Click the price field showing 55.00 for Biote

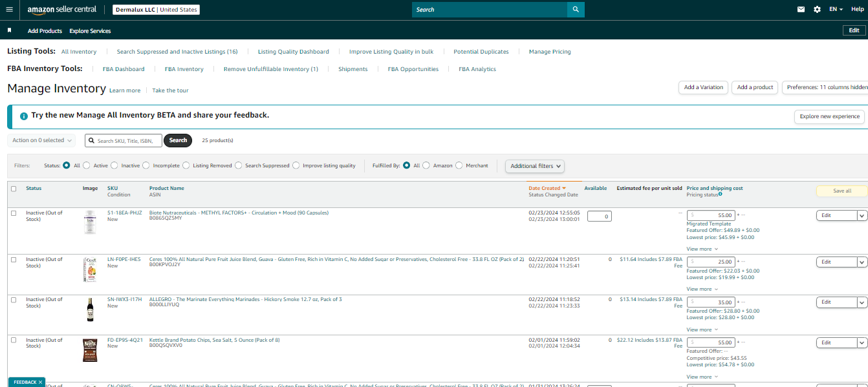point(711,215)
